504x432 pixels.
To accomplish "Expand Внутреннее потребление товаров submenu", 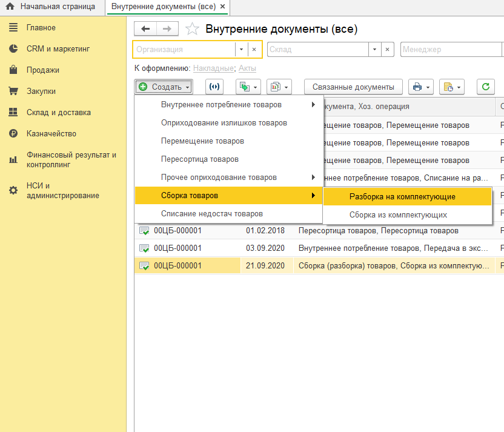I will click(221, 105).
